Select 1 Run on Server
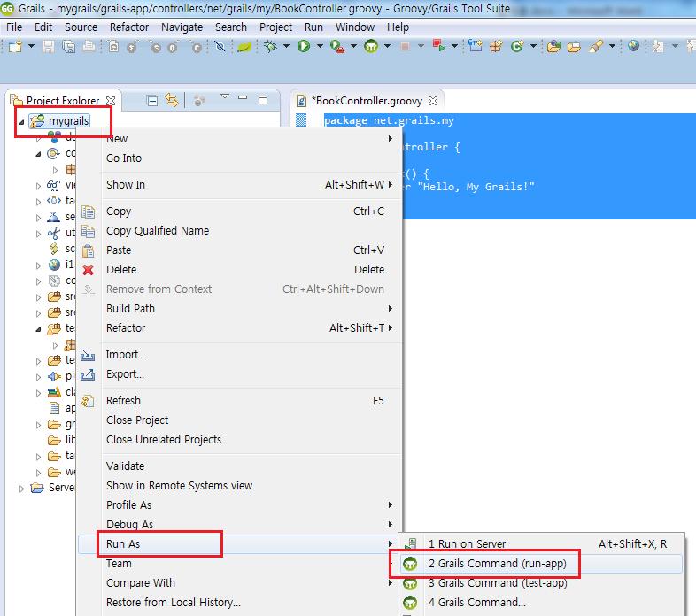696x616 pixels. [541, 544]
